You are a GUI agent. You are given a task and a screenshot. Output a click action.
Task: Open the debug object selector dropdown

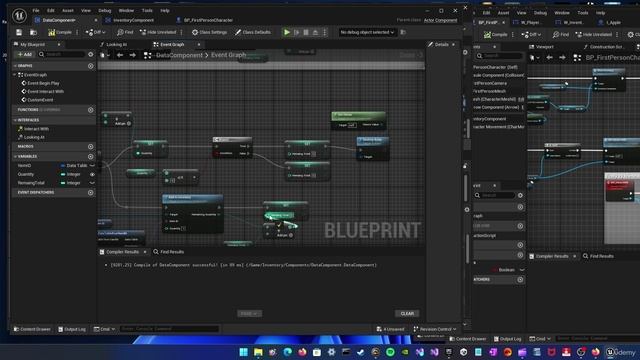367,32
